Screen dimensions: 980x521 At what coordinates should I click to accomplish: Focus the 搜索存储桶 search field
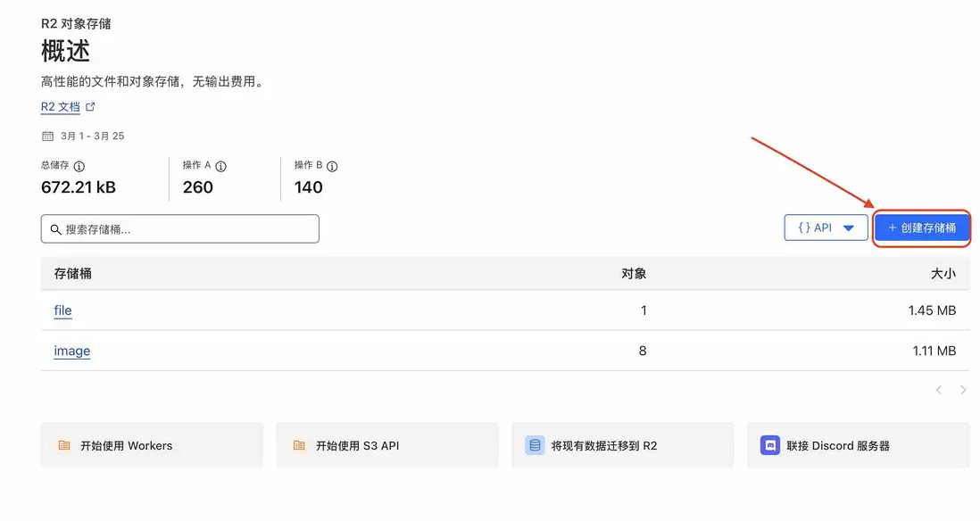(187, 229)
